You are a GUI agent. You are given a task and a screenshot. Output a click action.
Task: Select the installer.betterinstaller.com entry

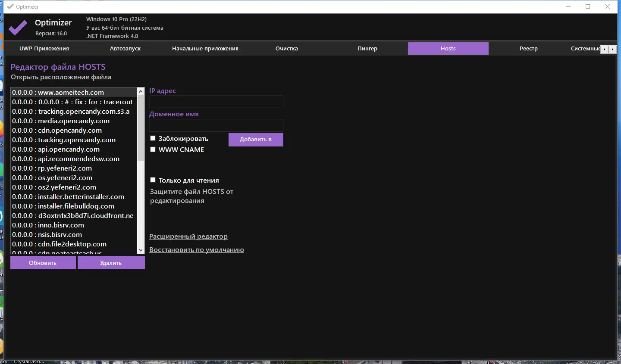coord(74,196)
